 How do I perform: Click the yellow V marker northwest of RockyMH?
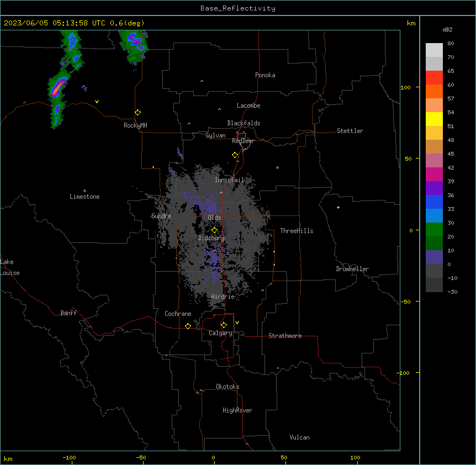97,102
